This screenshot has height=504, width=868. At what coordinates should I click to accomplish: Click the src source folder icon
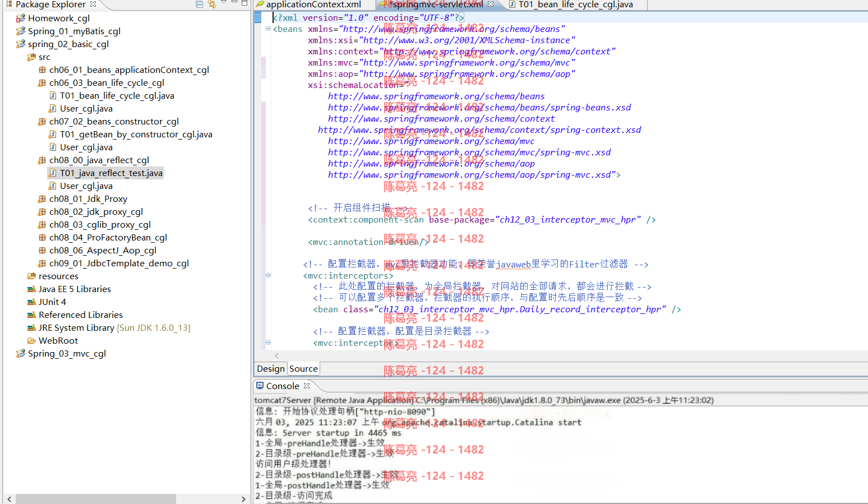[31, 57]
